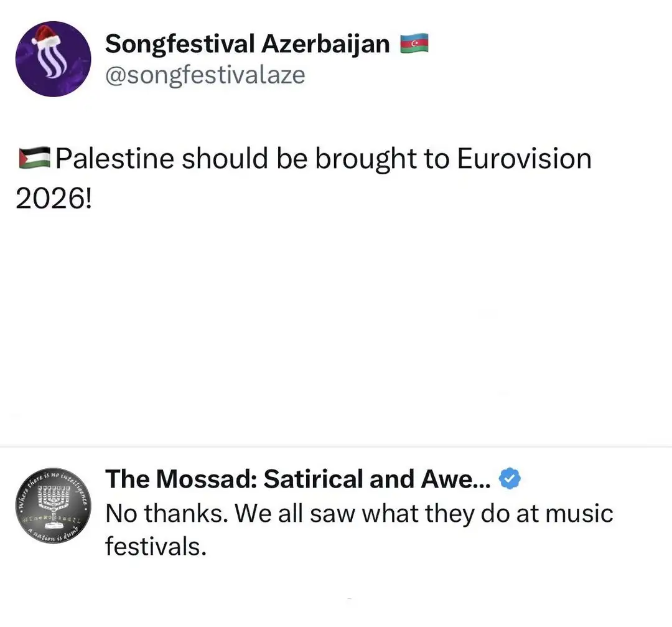Click the blue verified checkmark badge
672x627 pixels.
[x=510, y=479]
